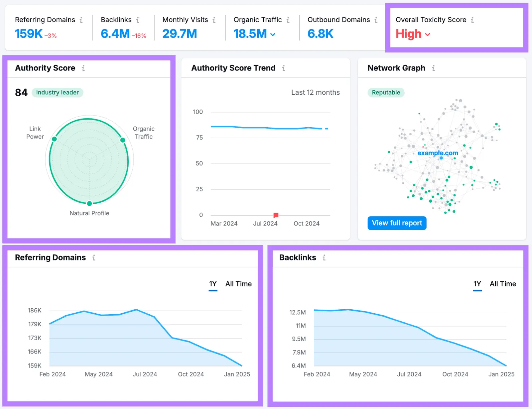Screen dimensions: 532x409
Task: Click the Authority Score info icon
Action: point(83,68)
